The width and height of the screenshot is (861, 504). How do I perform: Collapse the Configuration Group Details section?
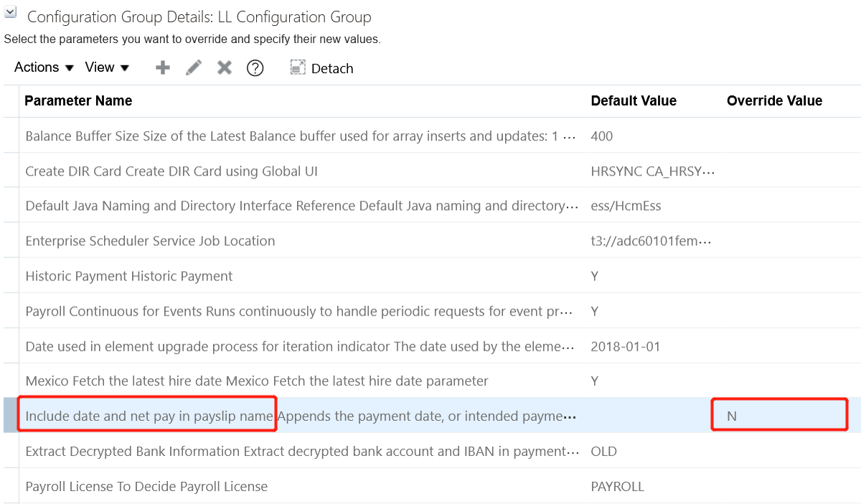click(x=10, y=13)
